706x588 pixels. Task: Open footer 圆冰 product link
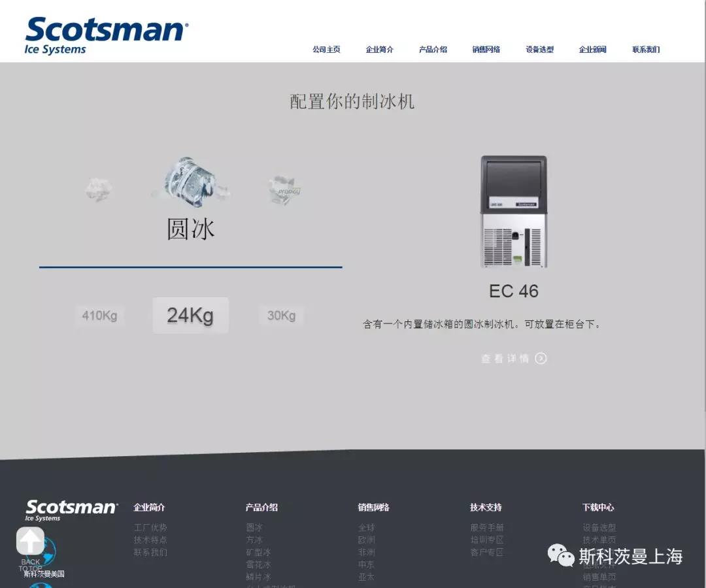254,527
